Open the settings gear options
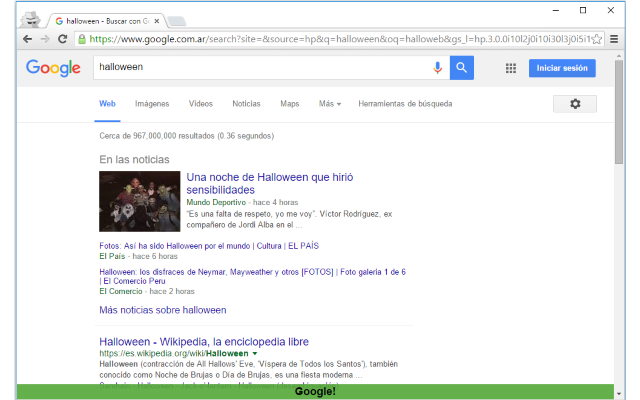This screenshot has width=640, height=400. click(x=575, y=104)
